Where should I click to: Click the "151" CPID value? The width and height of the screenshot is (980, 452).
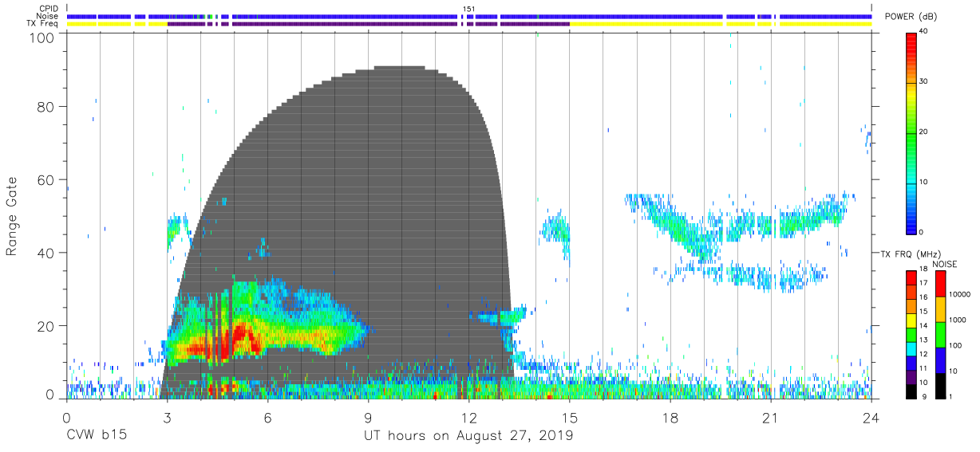tap(468, 9)
